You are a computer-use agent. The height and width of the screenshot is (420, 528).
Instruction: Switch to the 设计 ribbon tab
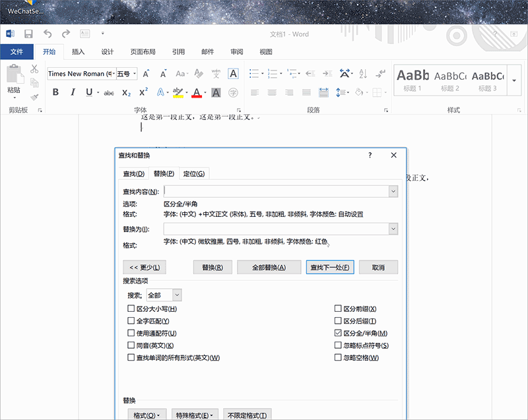pyautogui.click(x=108, y=52)
